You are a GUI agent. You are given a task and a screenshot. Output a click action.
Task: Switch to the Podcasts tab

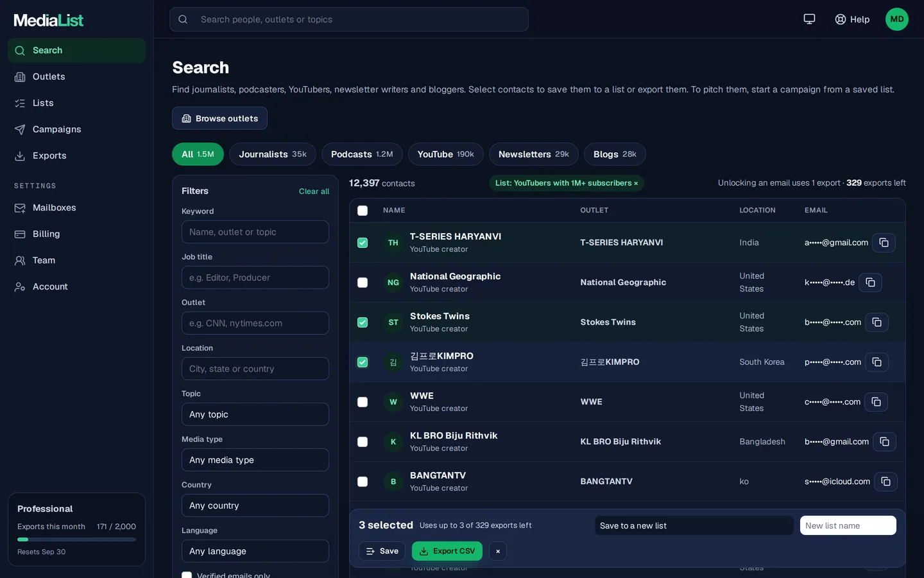click(x=362, y=154)
